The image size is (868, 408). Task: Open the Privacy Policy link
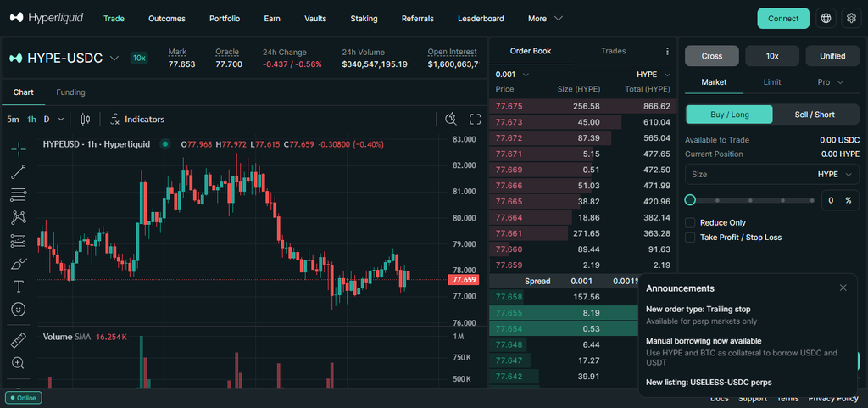point(833,398)
